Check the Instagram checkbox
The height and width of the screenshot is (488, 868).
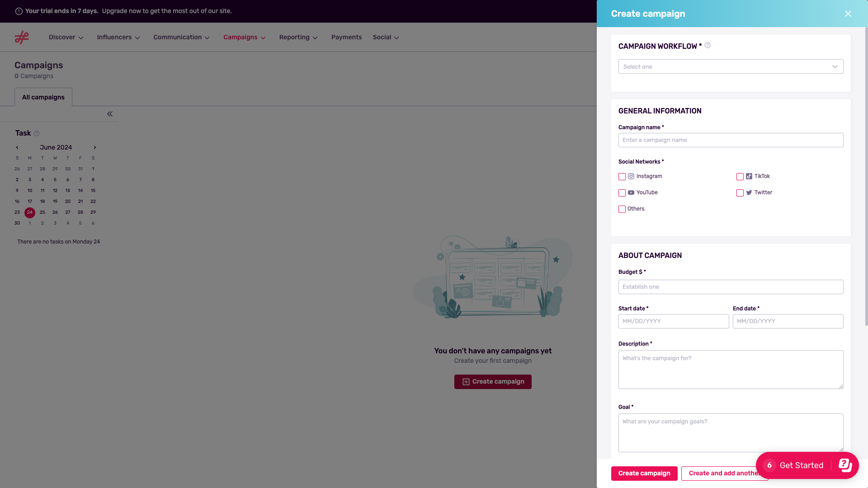(622, 177)
